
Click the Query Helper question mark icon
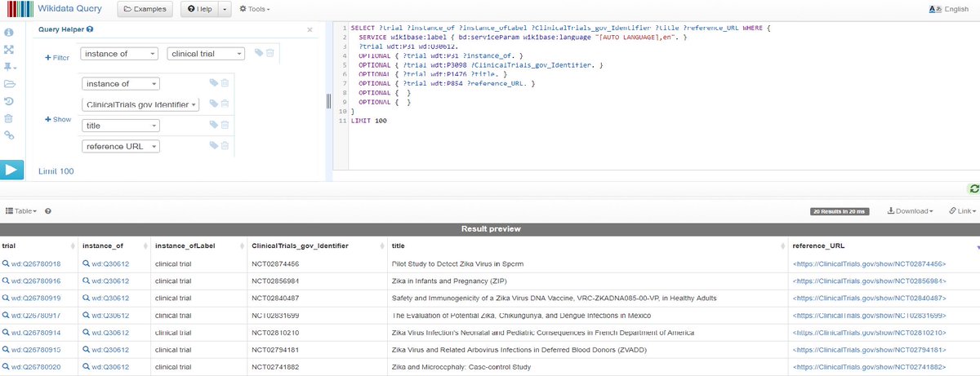pyautogui.click(x=90, y=29)
